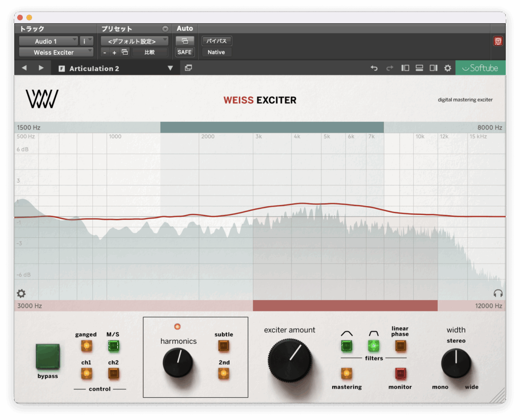This screenshot has width=520, height=420.
Task: Toggle the left side panel layout icon
Action: click(x=405, y=68)
